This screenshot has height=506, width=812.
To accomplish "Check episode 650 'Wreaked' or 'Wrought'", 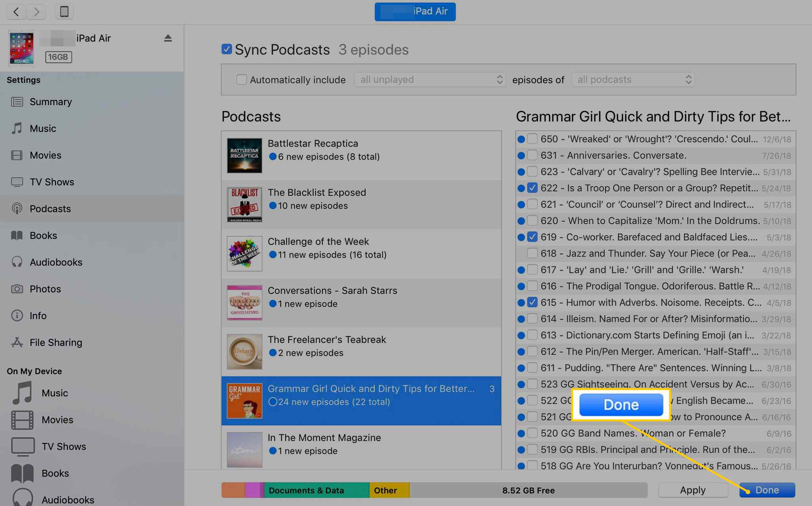I will pyautogui.click(x=532, y=139).
